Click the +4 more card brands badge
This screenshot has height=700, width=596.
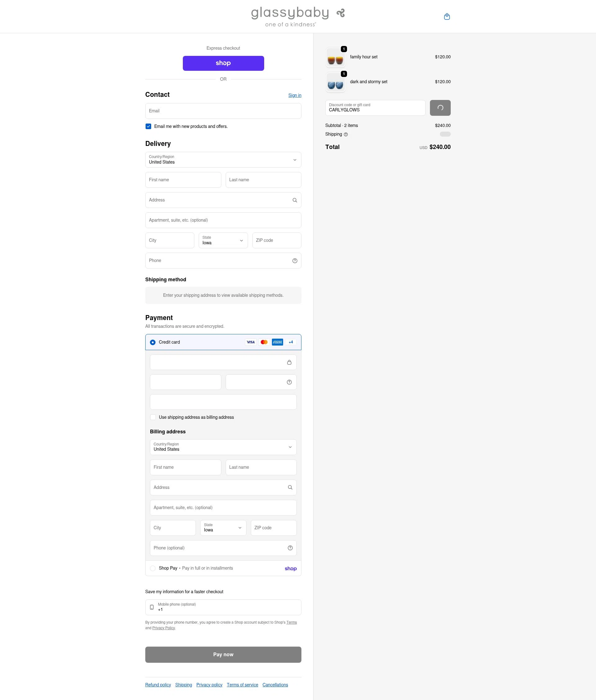point(291,342)
